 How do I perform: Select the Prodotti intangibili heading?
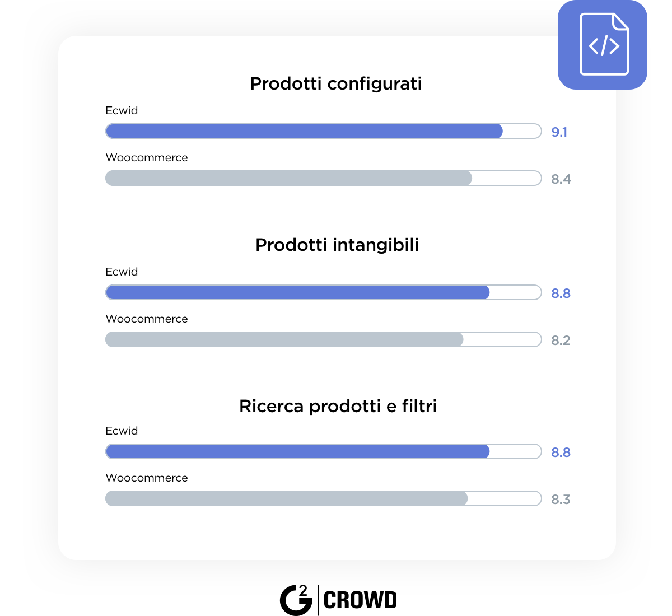tap(337, 245)
